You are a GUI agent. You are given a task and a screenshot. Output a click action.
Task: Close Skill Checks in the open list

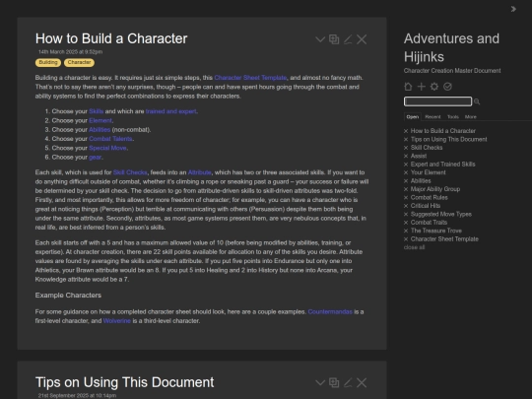coord(406,148)
